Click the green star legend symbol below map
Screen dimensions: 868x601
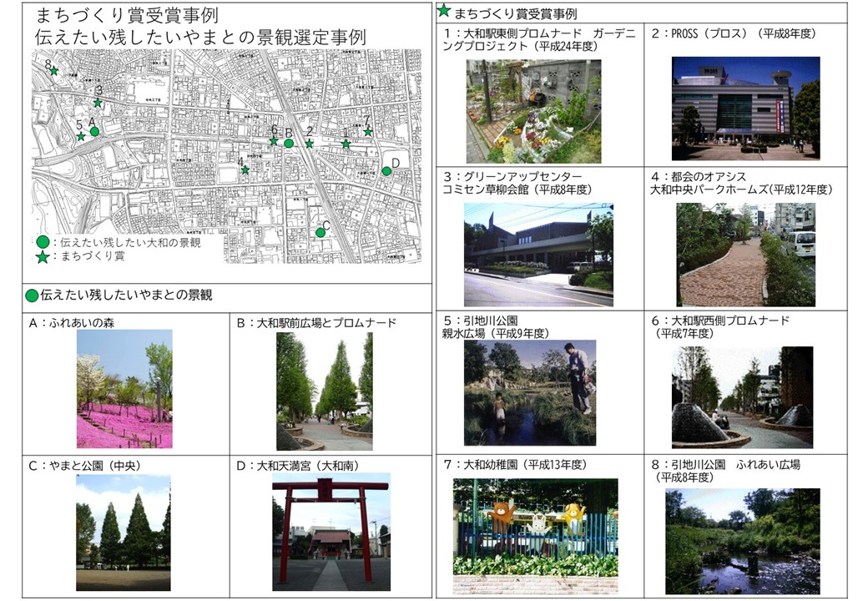(x=43, y=257)
